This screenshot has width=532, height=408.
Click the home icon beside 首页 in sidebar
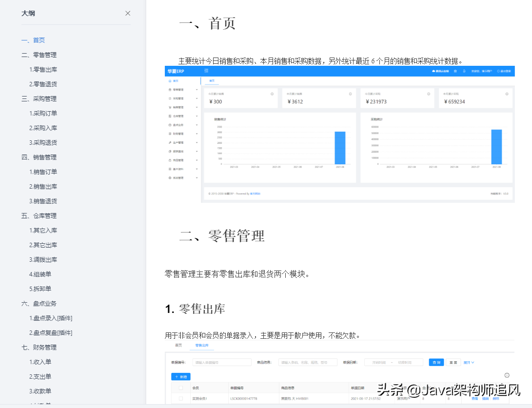pos(170,81)
